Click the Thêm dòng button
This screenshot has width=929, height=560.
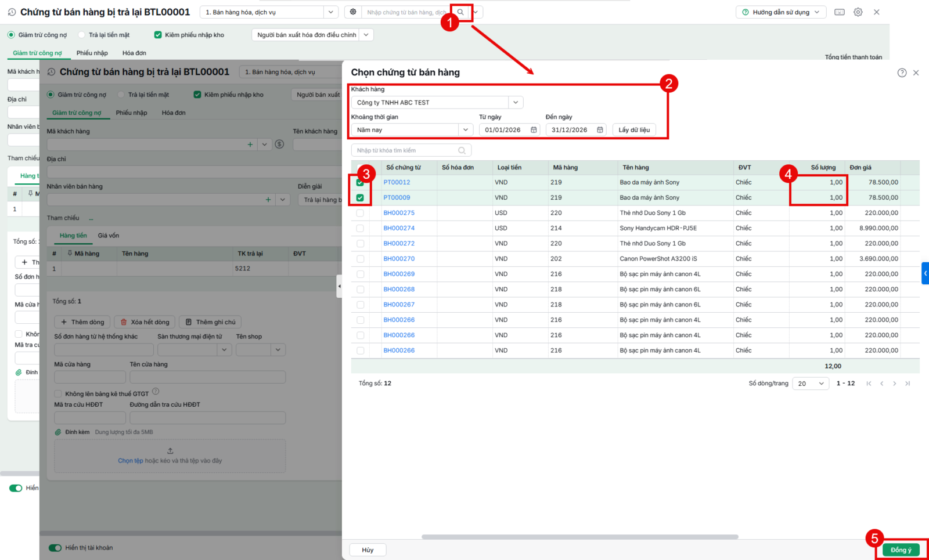click(82, 322)
